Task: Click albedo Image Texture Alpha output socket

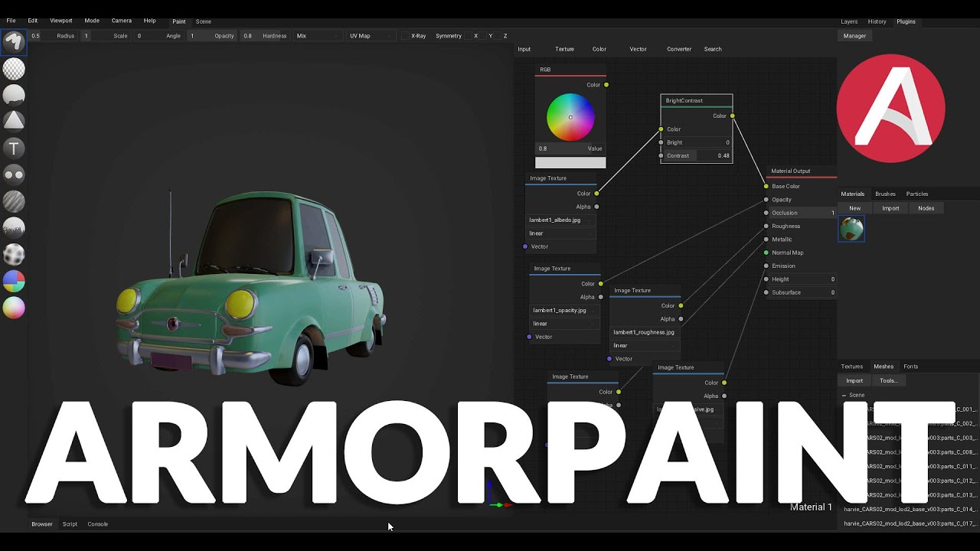Action: [x=596, y=207]
